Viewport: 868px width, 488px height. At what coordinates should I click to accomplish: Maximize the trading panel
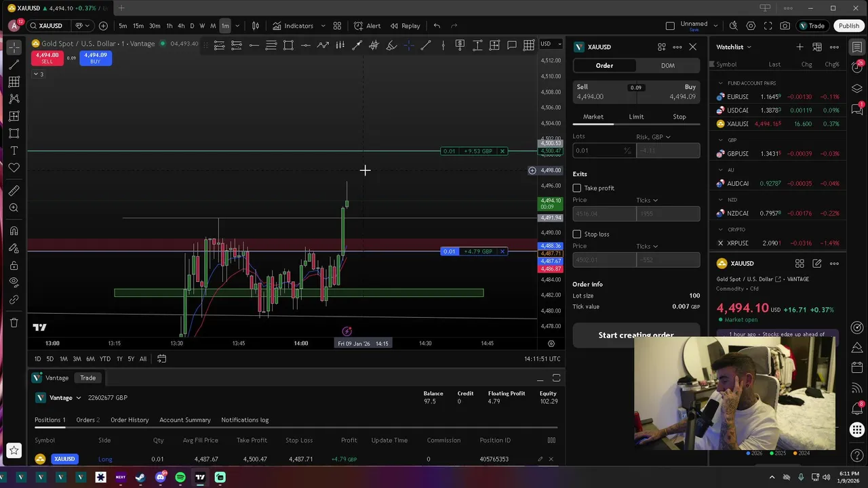click(x=556, y=378)
